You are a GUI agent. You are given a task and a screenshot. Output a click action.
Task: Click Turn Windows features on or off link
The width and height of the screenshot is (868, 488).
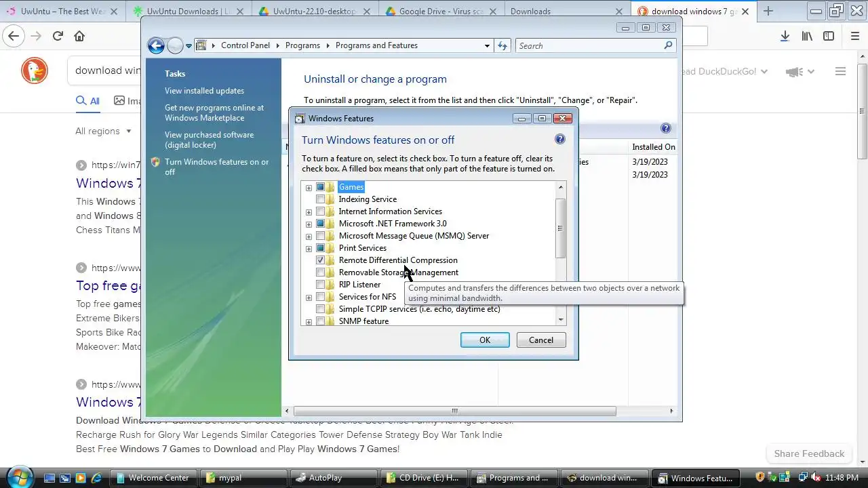[217, 167]
